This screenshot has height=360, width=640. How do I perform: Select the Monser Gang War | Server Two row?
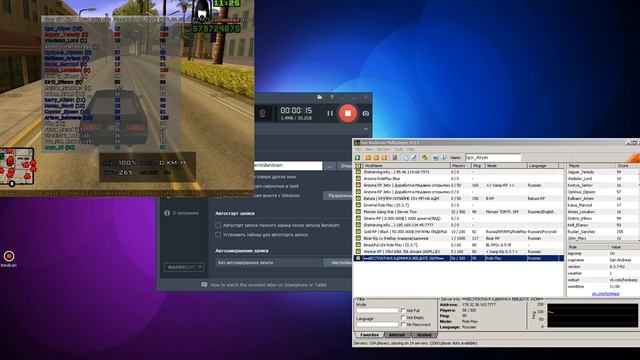coord(459,212)
